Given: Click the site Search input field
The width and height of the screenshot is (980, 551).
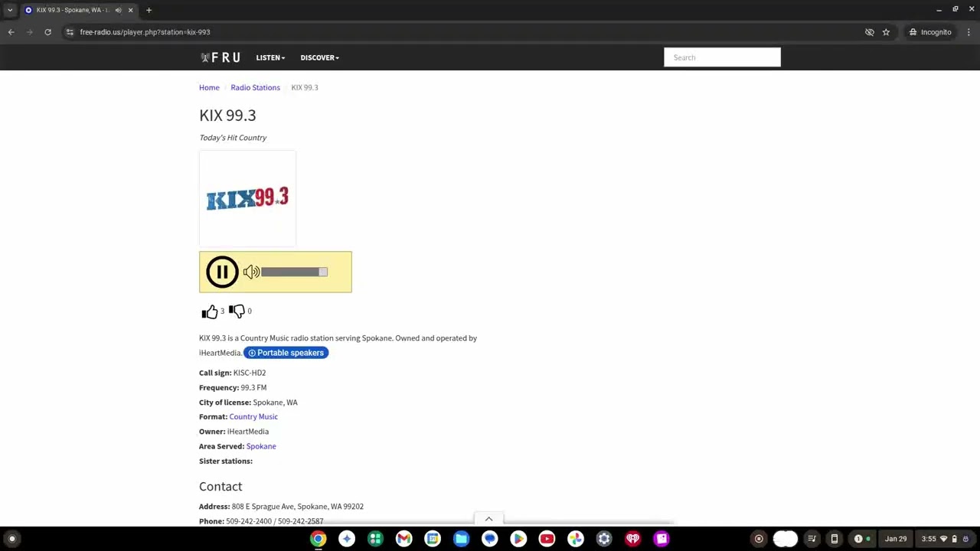Looking at the screenshot, I should coord(722,57).
